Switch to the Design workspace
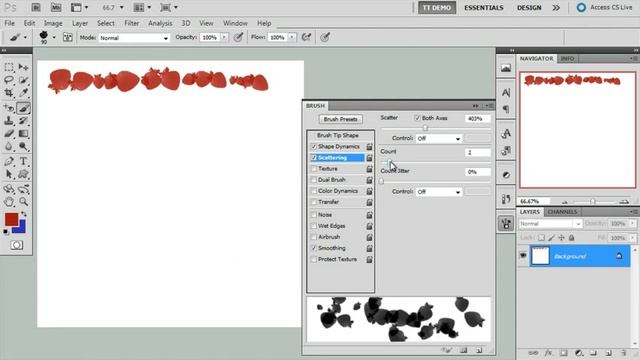 point(529,7)
